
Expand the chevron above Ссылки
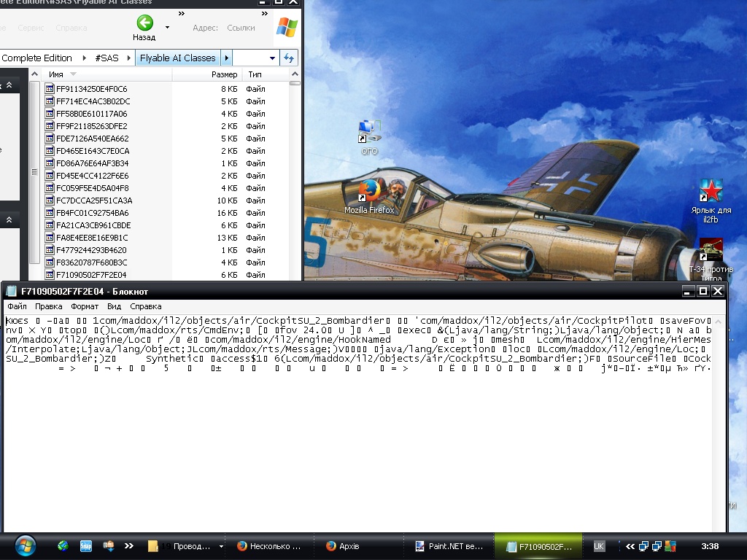pyautogui.click(x=264, y=14)
